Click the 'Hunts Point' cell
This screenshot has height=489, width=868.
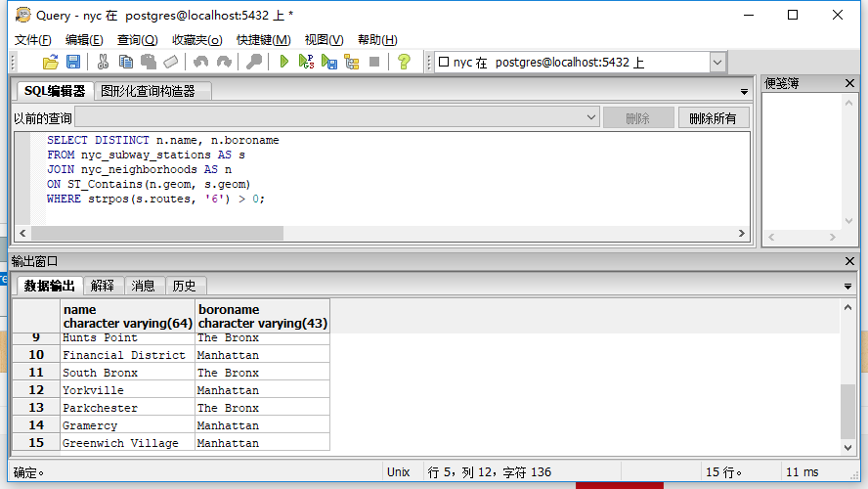point(127,338)
